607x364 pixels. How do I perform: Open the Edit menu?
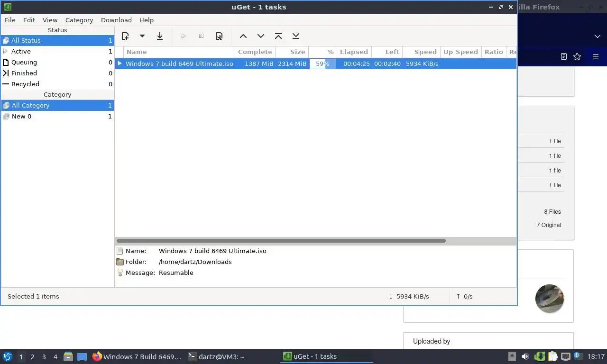coord(29,20)
